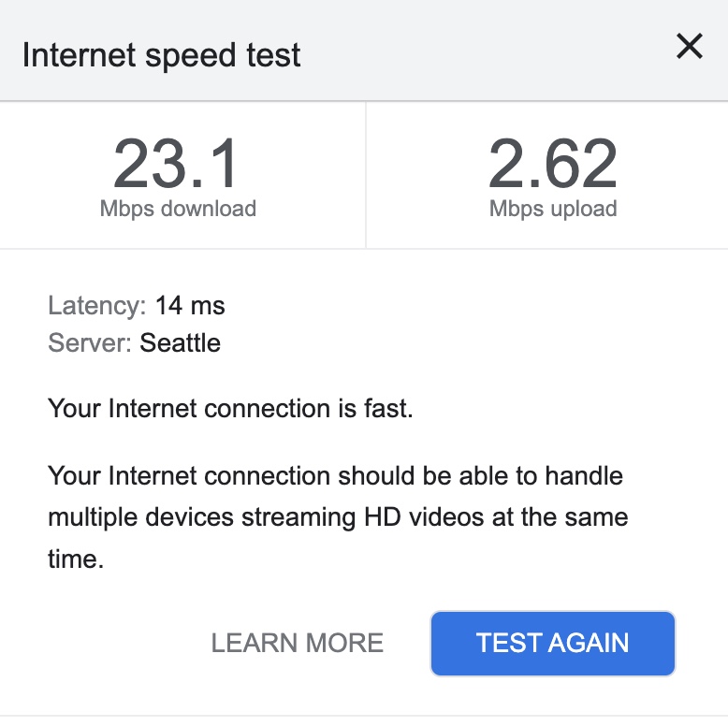Close the Internet speed test dialog

(690, 47)
